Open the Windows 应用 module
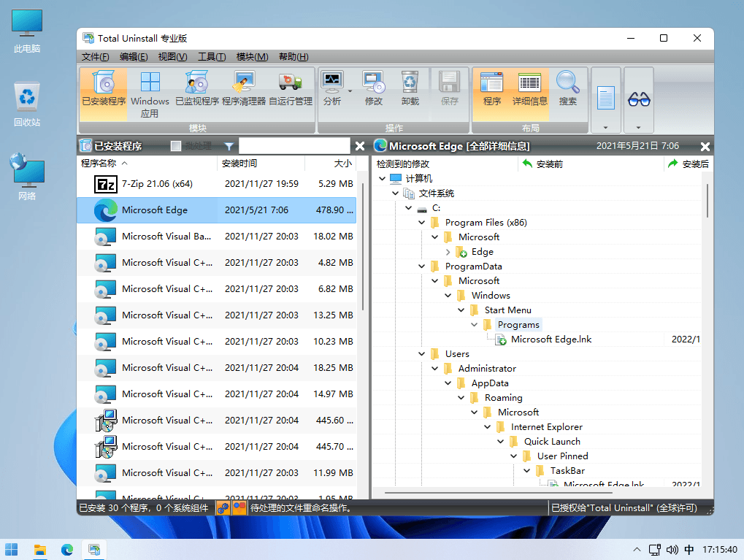This screenshot has width=744, height=560. point(150,94)
